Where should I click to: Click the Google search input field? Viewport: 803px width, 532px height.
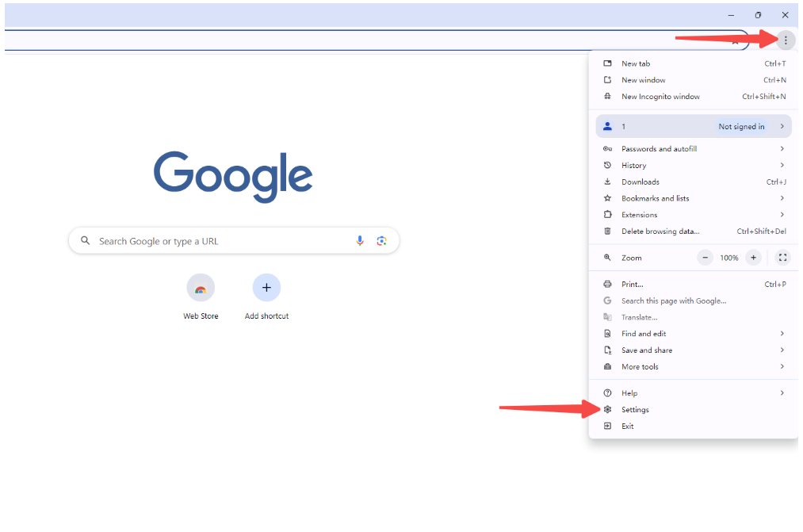234,241
